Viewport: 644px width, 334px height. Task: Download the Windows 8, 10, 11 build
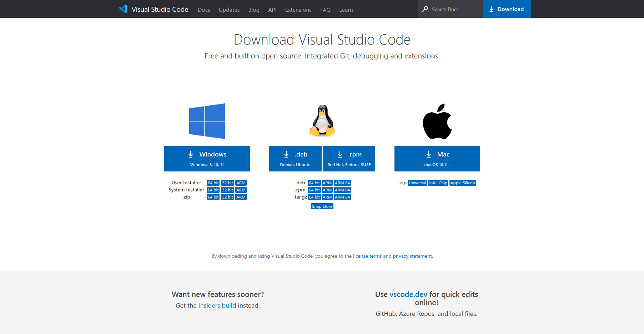(x=207, y=159)
